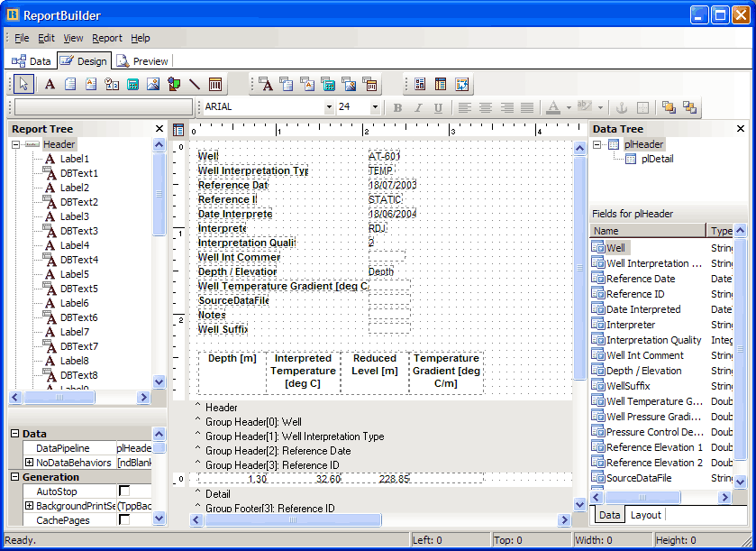Align text right
756x551 pixels.
pyautogui.click(x=506, y=107)
